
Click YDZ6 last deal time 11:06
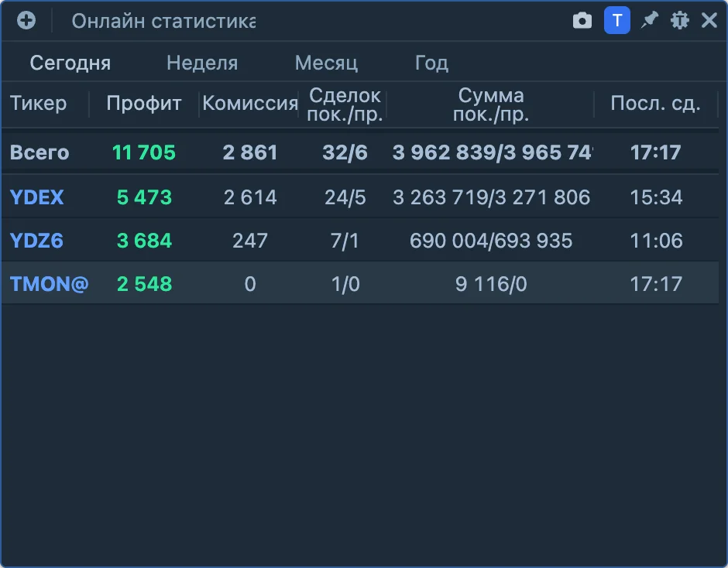[656, 241]
